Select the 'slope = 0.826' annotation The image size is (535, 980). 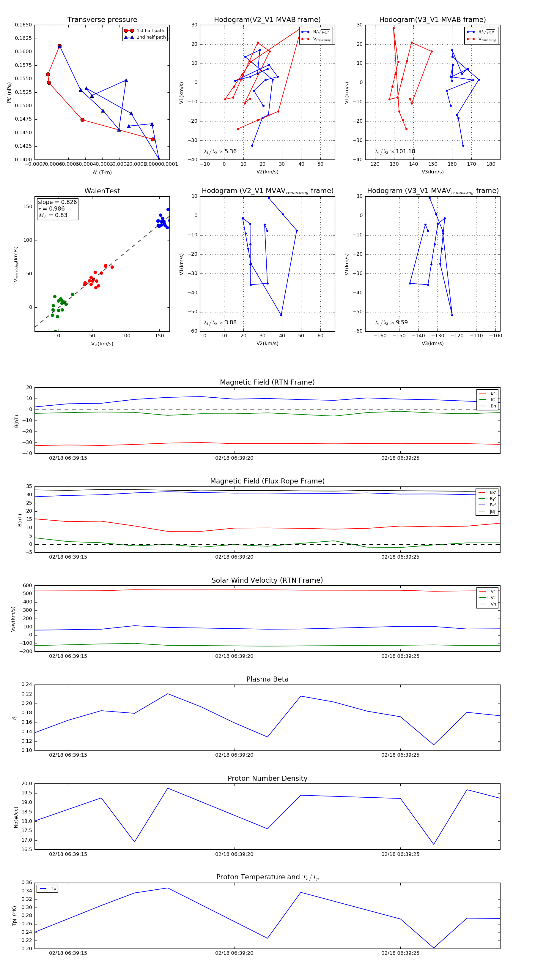(57, 202)
